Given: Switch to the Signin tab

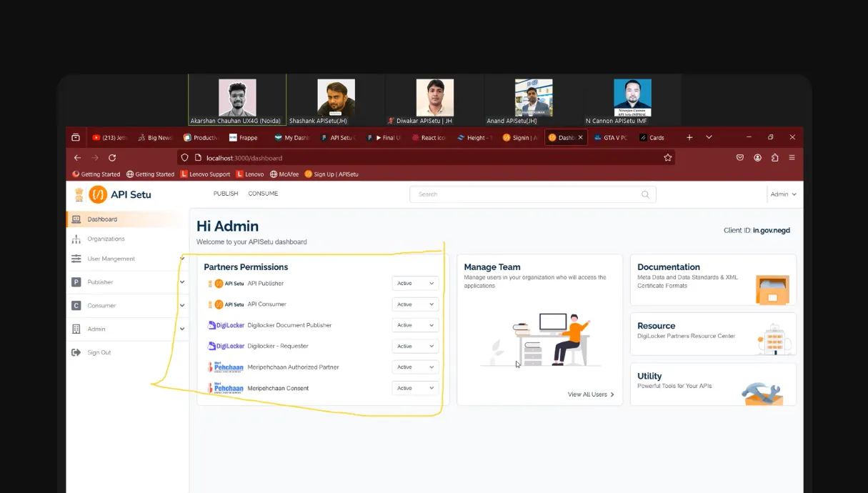Looking at the screenshot, I should 519,138.
